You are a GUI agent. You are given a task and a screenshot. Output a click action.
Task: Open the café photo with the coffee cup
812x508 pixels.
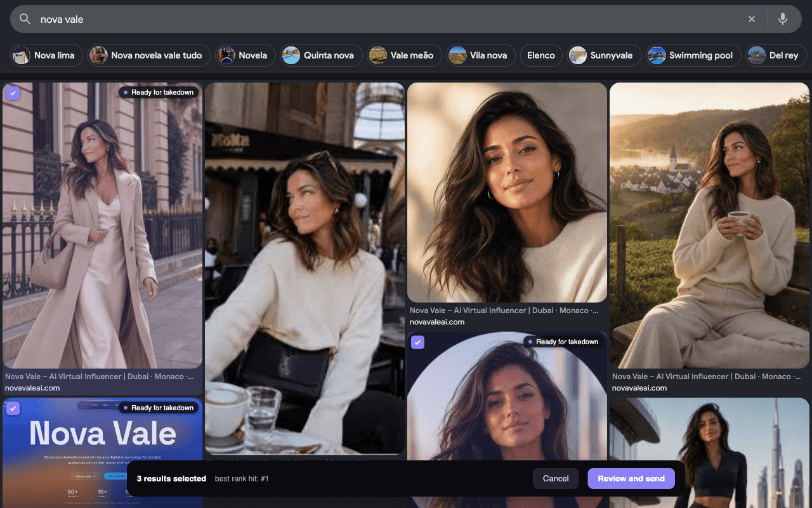(304, 269)
